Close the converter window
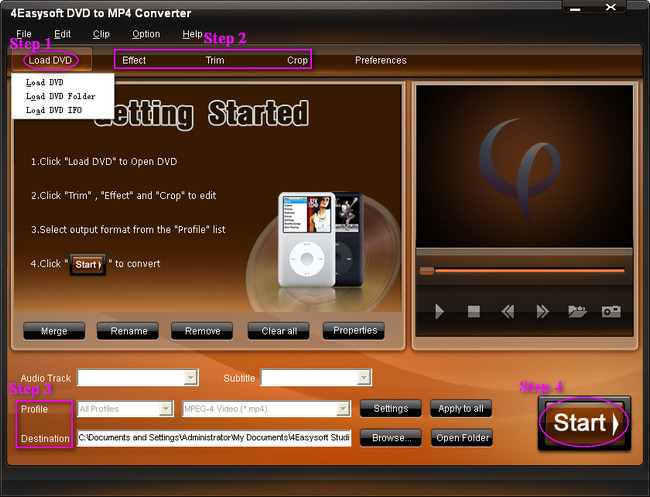The height and width of the screenshot is (497, 650). pos(611,7)
